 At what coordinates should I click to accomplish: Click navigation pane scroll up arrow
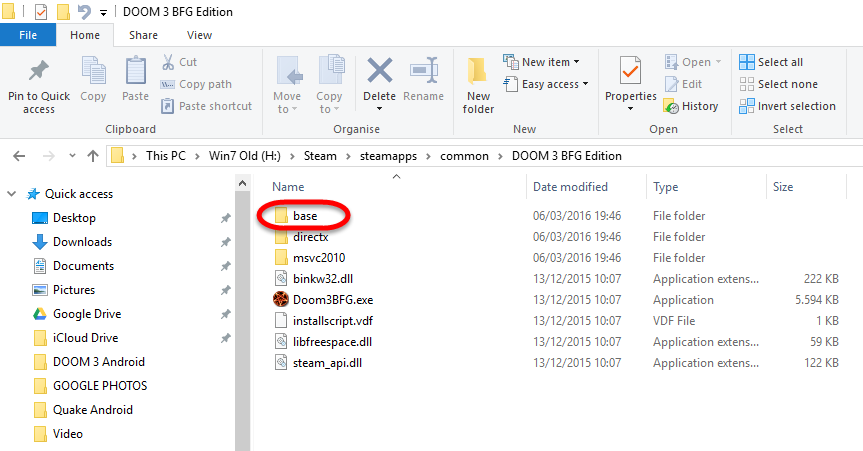[243, 183]
